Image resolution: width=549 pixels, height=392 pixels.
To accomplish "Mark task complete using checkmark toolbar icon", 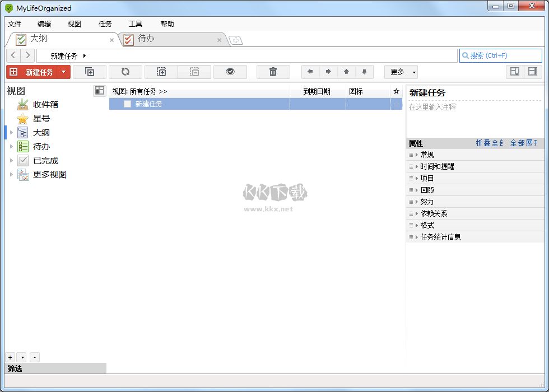I will (x=230, y=72).
